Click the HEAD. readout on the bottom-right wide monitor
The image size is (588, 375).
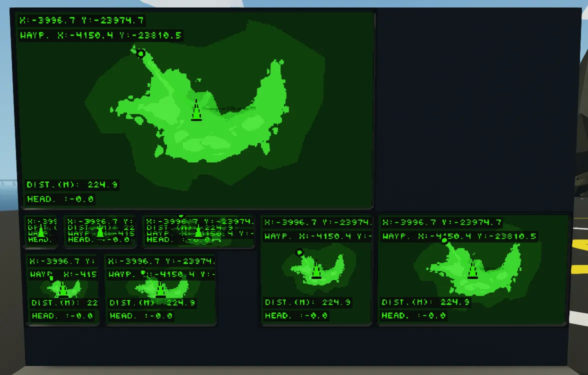coord(413,315)
